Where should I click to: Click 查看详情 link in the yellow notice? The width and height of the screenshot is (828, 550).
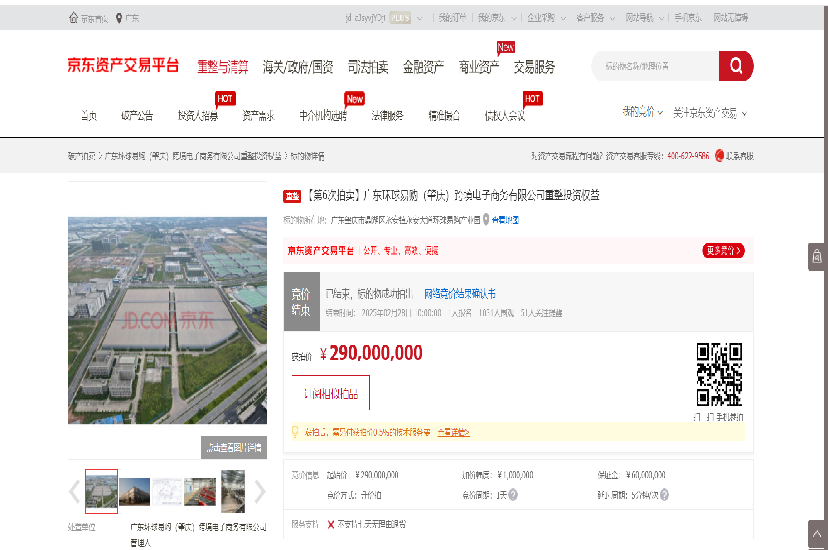[x=453, y=432]
